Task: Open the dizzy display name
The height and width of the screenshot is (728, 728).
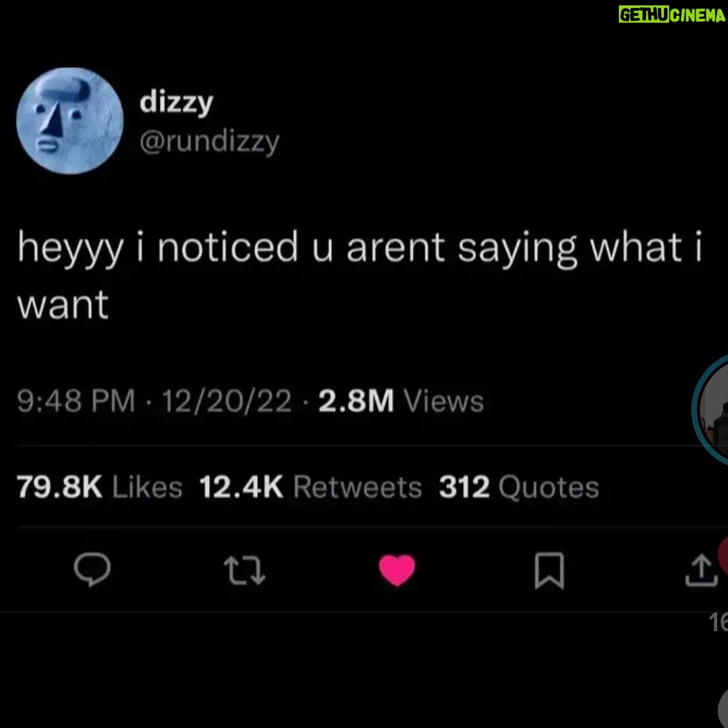Action: point(177,102)
